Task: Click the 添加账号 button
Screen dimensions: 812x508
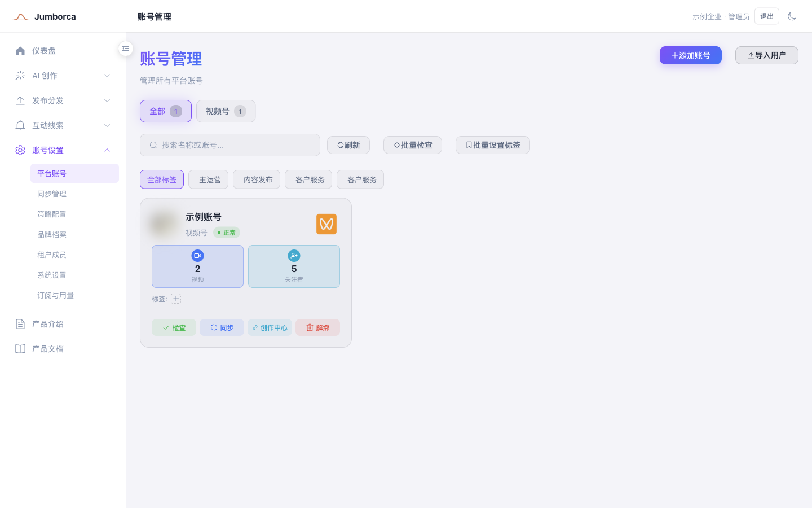Action: coord(691,55)
